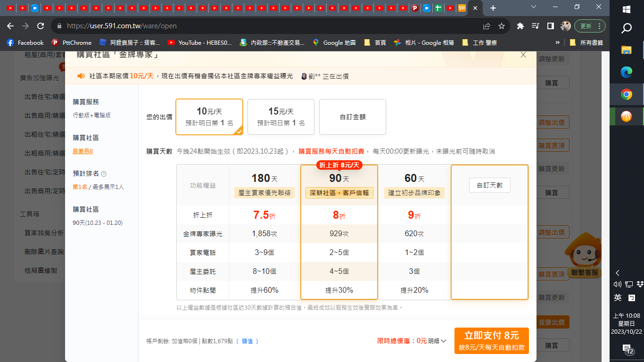
Task: Expand the 明細 discount details dropdown
Action: [437, 341]
